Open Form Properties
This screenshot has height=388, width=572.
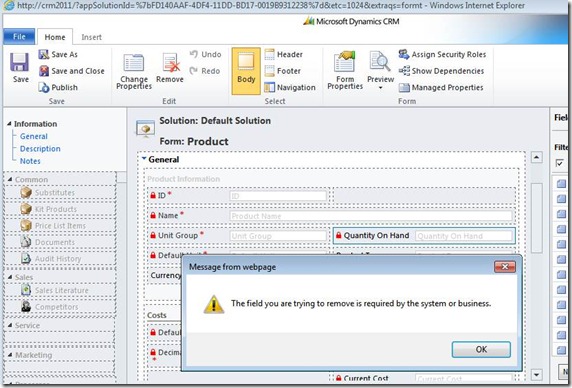click(345, 70)
